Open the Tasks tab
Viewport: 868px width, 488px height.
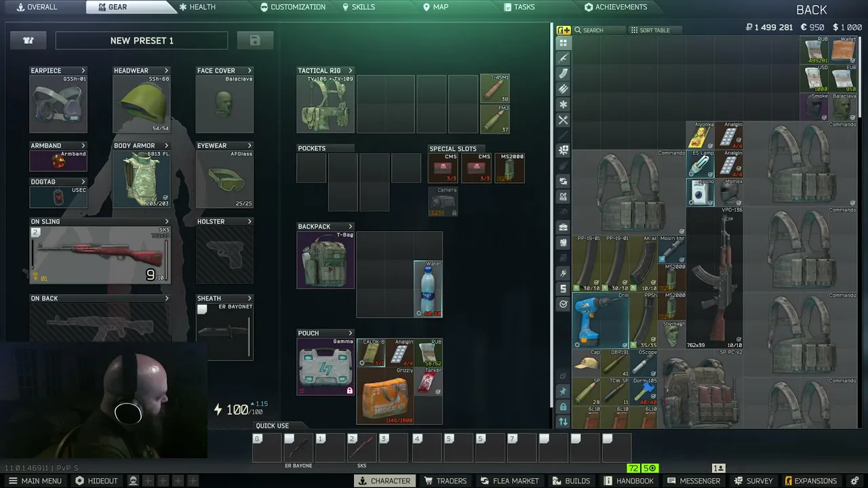coord(519,7)
